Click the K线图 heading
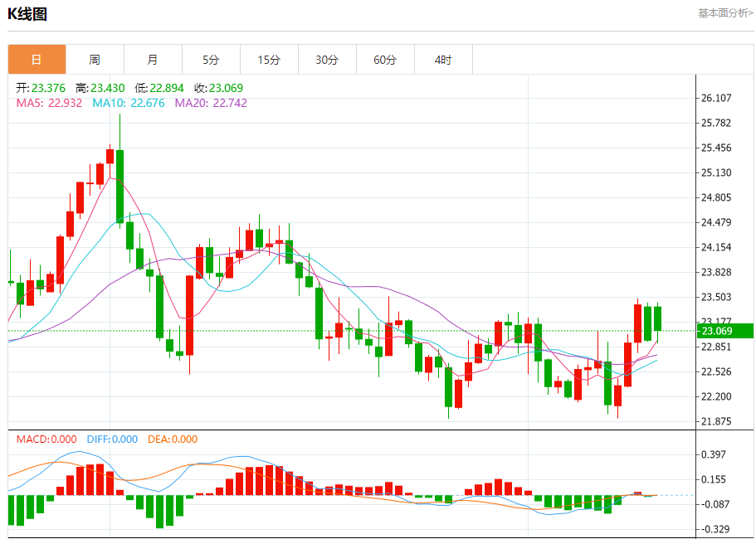Viewport: 756px width, 539px height. click(27, 14)
